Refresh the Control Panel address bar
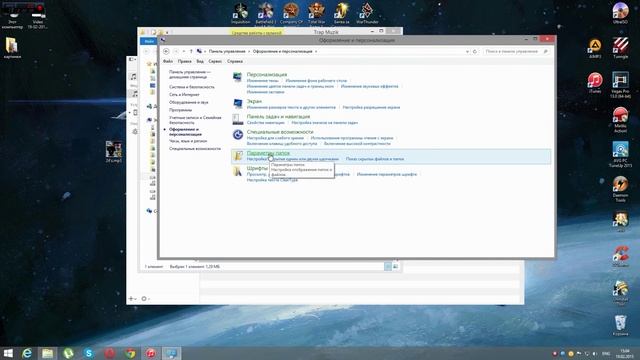Screen dimensions: 640x360 [475, 51]
